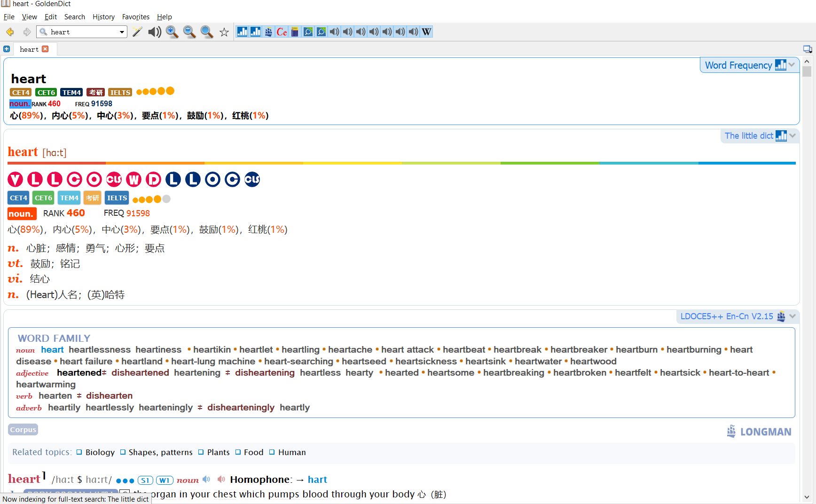The height and width of the screenshot is (504, 816).
Task: Close the heart tab
Action: (x=45, y=49)
